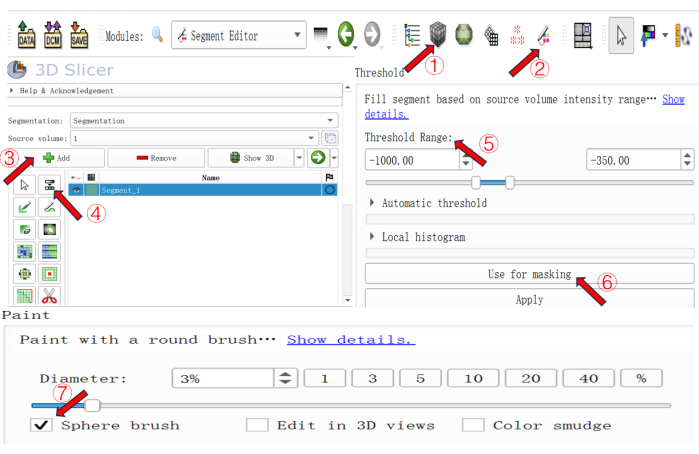Click the view layout selector icon
The width and height of the screenshot is (699, 454).
pyautogui.click(x=583, y=35)
